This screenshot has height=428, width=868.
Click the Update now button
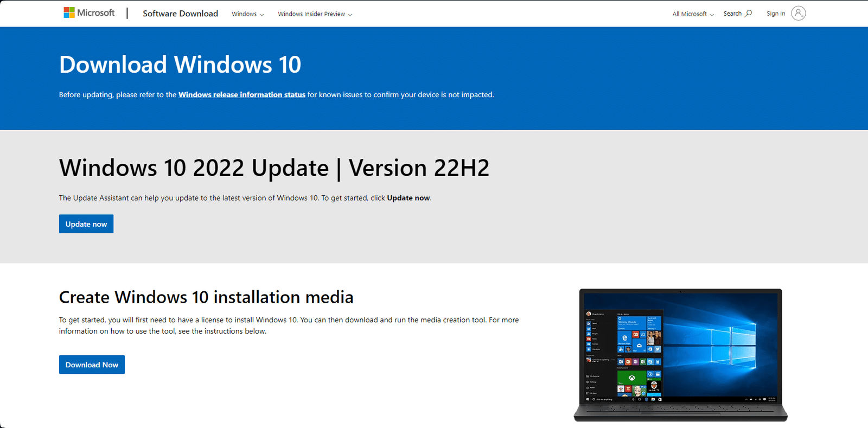86,224
